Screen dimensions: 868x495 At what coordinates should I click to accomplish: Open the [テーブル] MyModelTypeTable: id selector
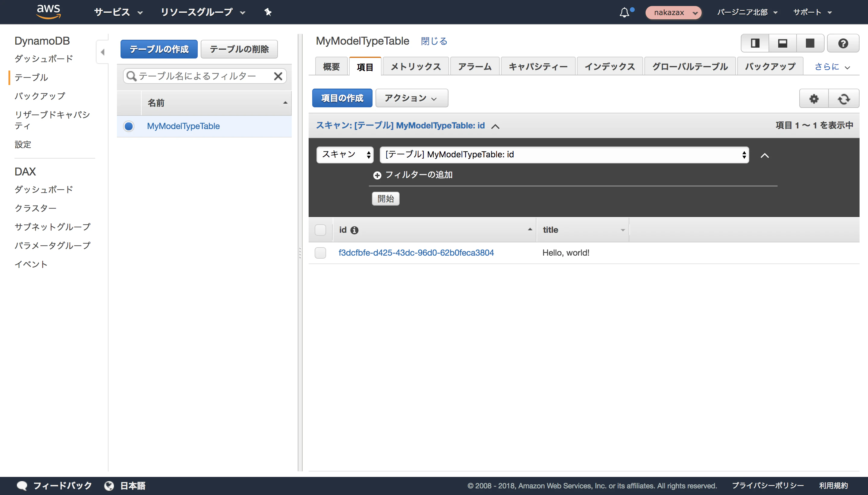coord(564,155)
